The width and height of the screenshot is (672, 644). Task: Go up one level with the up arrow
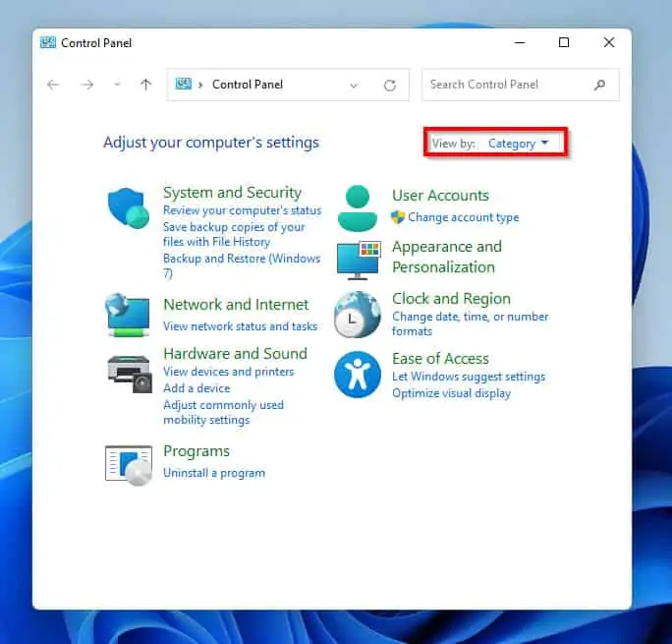pyautogui.click(x=145, y=85)
